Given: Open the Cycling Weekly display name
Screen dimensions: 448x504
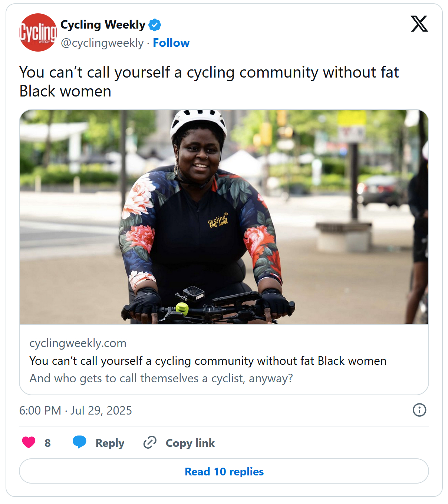Looking at the screenshot, I should 103,25.
